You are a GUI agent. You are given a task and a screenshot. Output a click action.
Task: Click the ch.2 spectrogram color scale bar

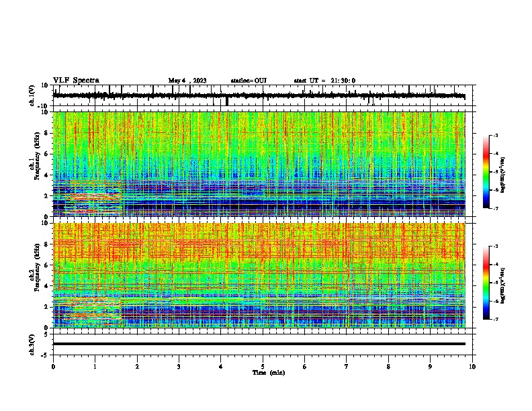(x=486, y=283)
